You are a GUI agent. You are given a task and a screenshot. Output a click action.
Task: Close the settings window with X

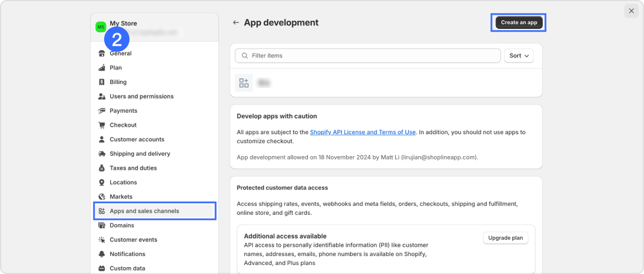pos(631,11)
